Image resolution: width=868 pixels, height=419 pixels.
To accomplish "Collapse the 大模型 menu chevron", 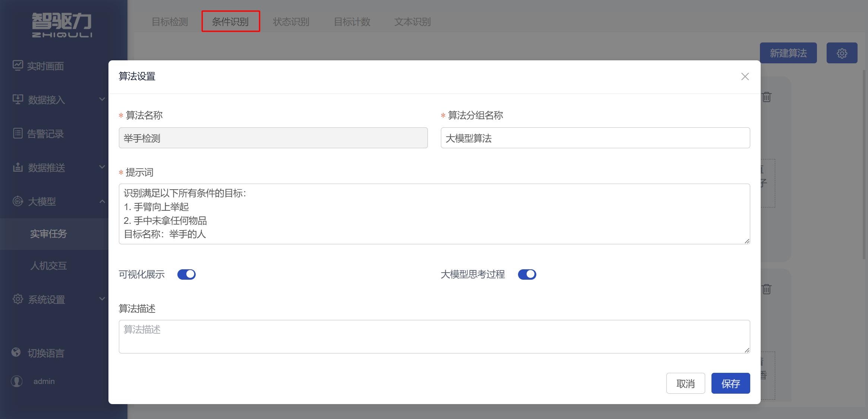I will (102, 201).
